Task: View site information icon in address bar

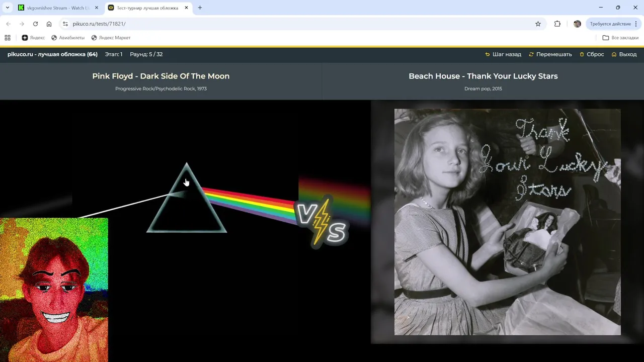Action: tap(65, 24)
